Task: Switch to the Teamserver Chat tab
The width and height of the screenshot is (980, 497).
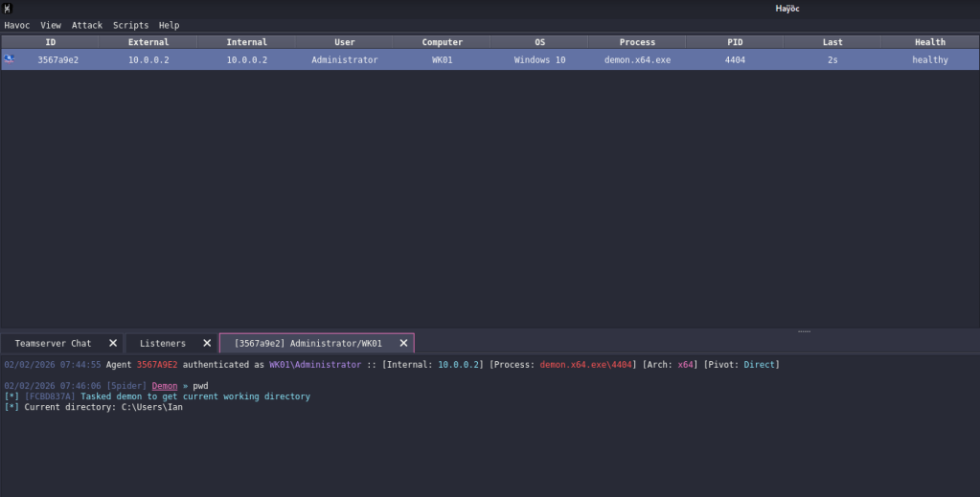Action: (53, 343)
